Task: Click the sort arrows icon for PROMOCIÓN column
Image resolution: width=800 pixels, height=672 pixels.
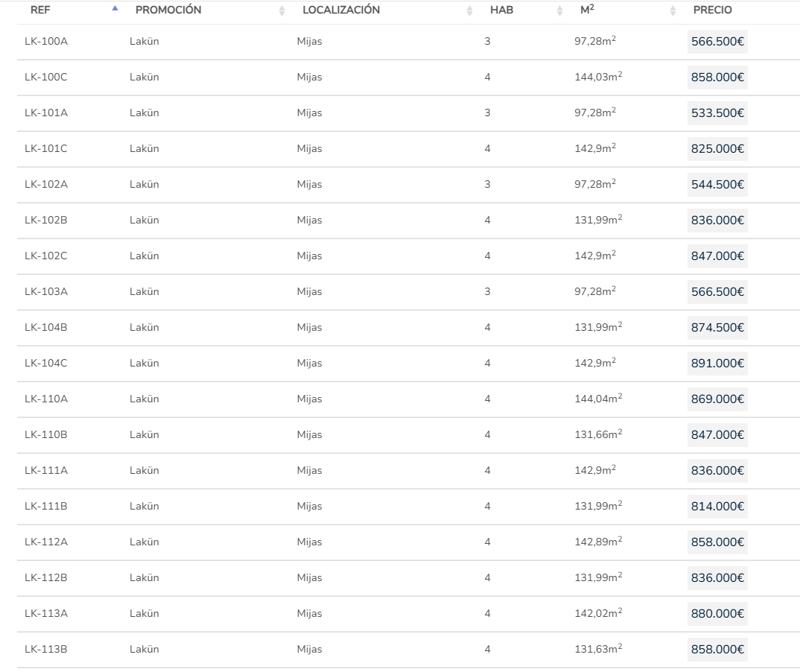Action: [282, 10]
